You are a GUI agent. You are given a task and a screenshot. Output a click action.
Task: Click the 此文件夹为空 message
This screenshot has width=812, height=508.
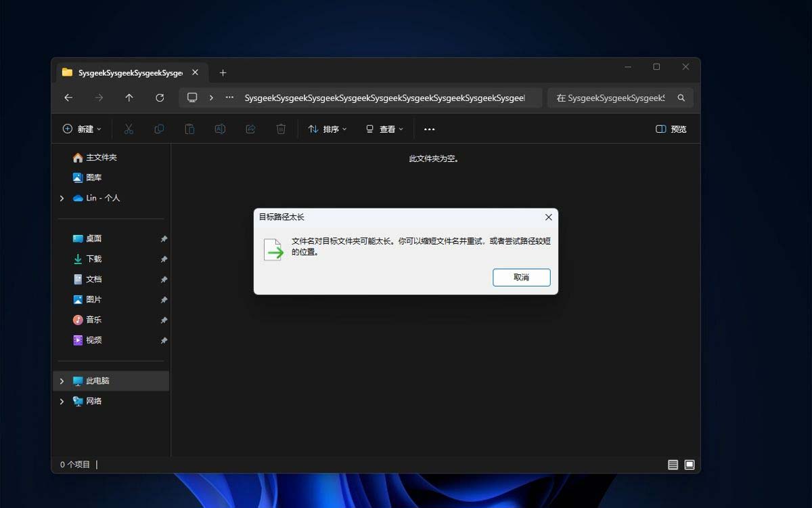click(434, 158)
